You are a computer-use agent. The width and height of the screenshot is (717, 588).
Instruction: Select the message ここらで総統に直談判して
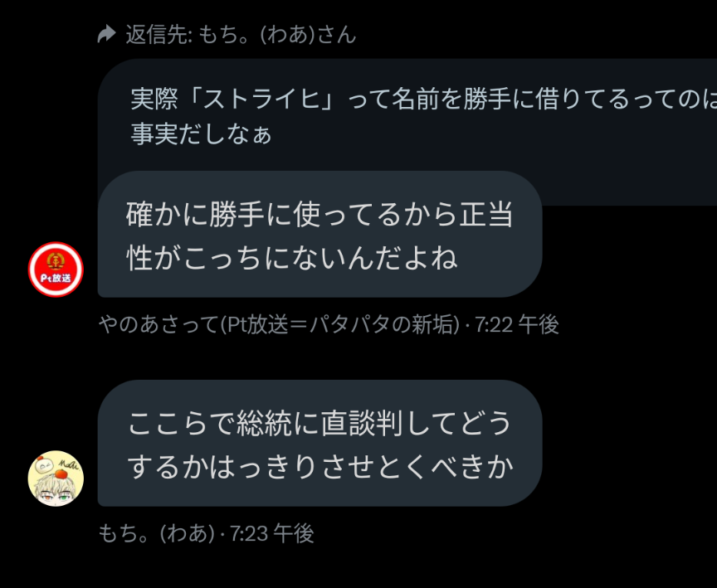(319, 443)
